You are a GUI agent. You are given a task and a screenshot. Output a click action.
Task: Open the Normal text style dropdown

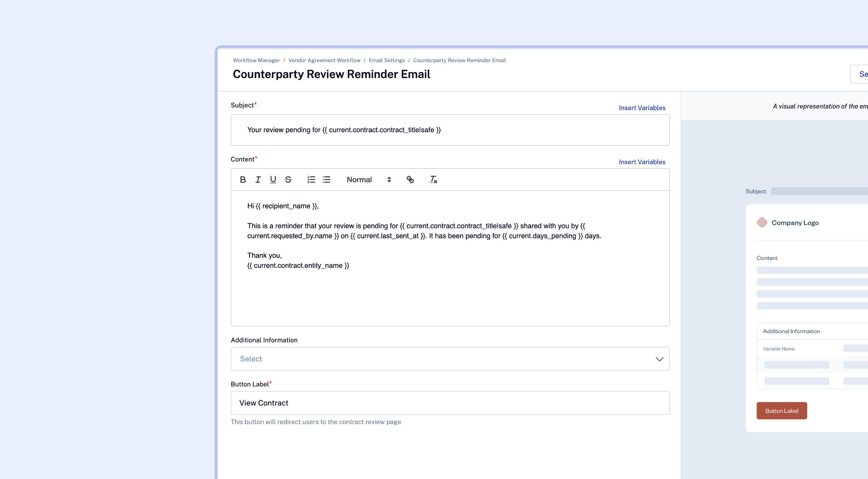369,180
